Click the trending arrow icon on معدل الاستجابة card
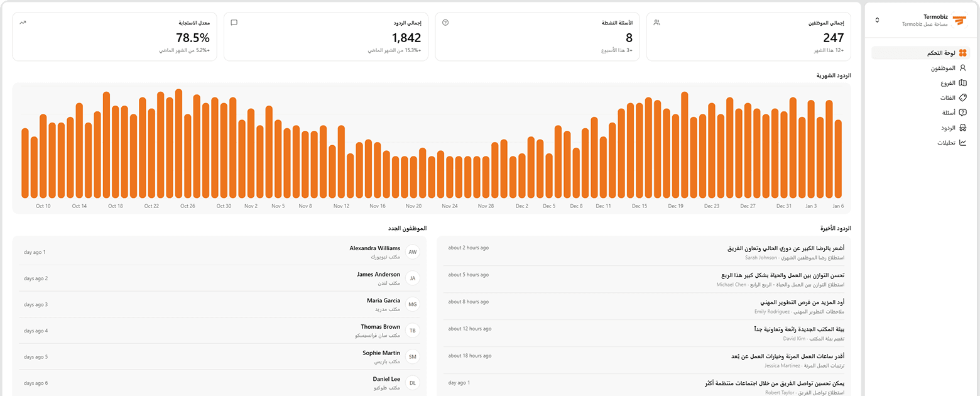 (23, 23)
